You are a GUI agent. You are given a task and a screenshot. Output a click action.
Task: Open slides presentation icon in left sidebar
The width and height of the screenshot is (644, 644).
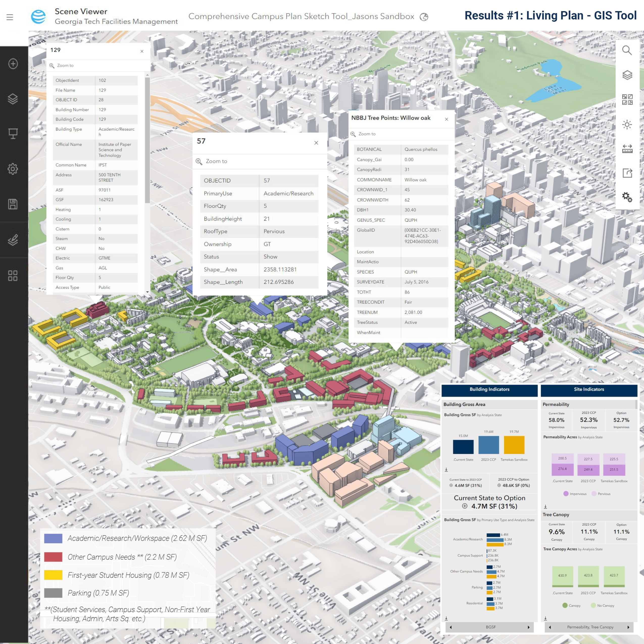[x=13, y=133]
